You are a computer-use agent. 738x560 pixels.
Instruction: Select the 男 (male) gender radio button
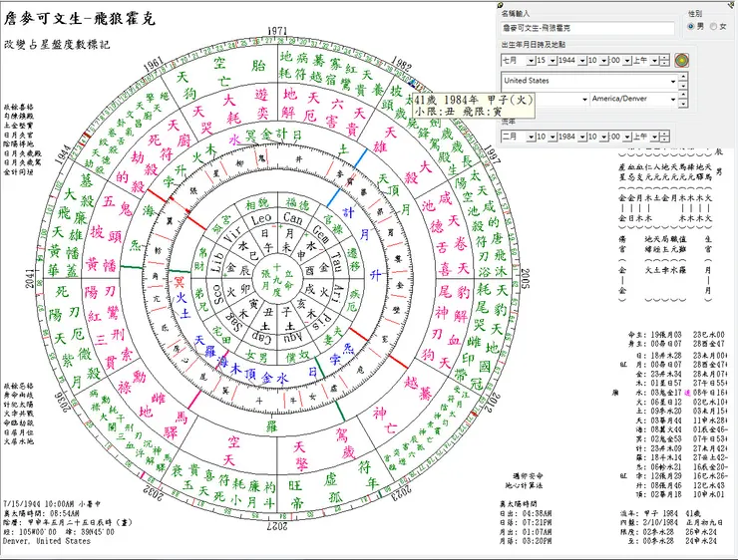coord(691,26)
